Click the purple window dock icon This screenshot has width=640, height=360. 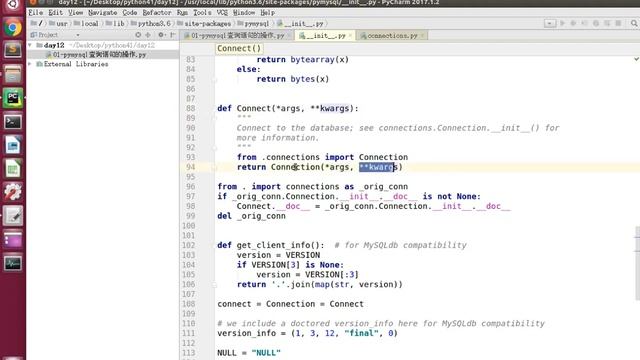[x=13, y=239]
